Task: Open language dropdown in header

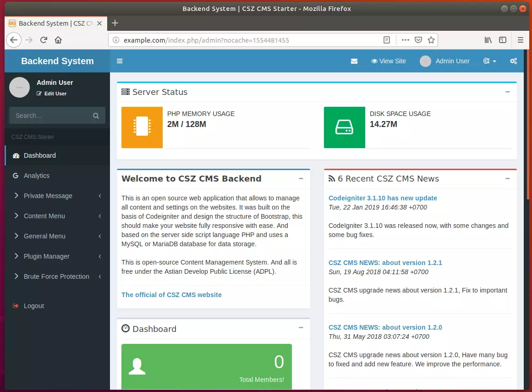Action: tap(489, 61)
